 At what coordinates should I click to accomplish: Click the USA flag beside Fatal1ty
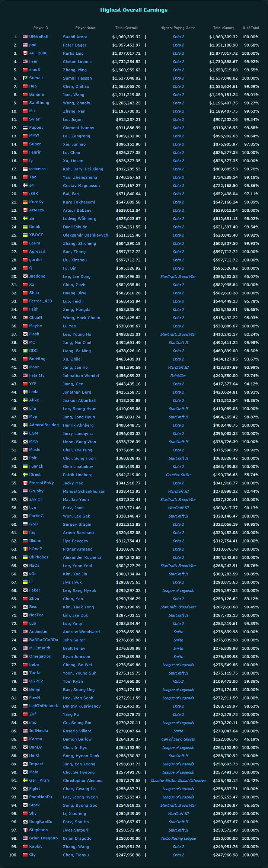click(25, 375)
